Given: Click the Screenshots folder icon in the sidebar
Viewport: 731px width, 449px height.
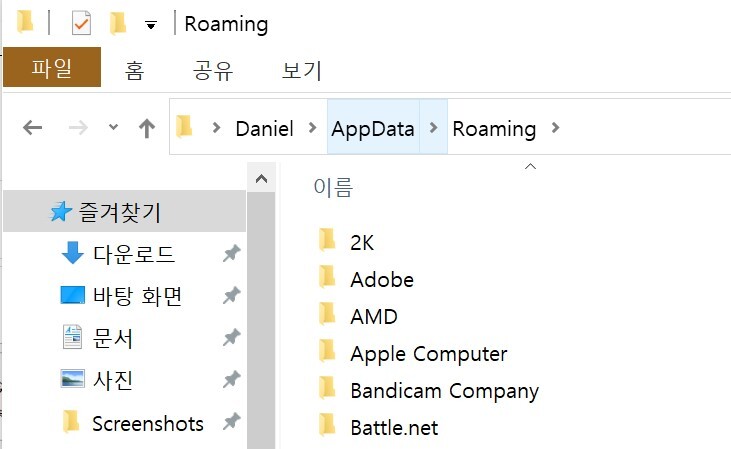Looking at the screenshot, I should click(x=71, y=421).
